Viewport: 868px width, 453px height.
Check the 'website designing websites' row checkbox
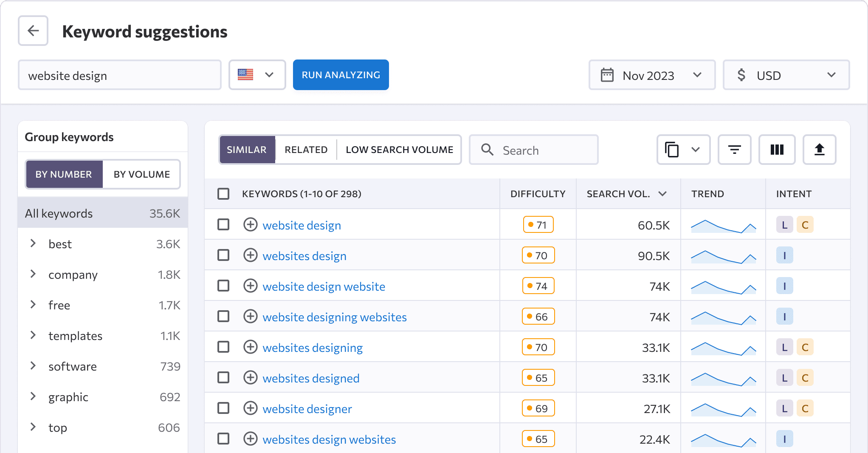coord(223,316)
